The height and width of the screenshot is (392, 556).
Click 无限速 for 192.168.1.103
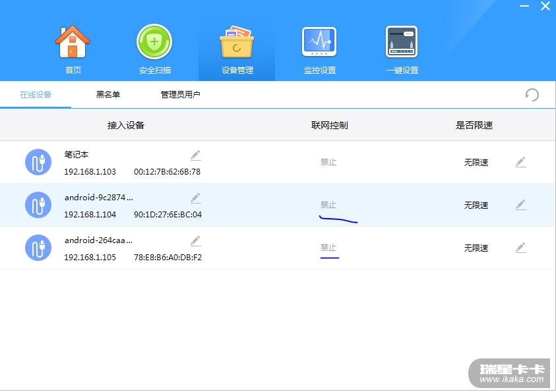476,163
